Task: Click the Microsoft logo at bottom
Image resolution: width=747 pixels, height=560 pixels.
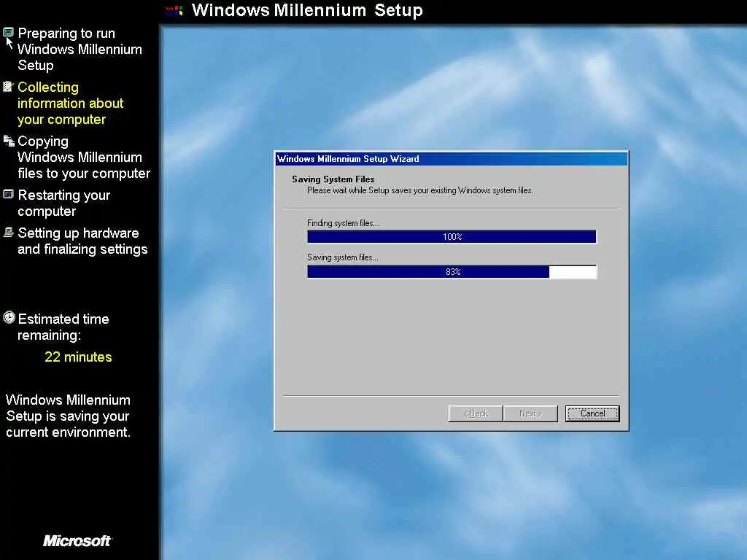Action: click(77, 540)
